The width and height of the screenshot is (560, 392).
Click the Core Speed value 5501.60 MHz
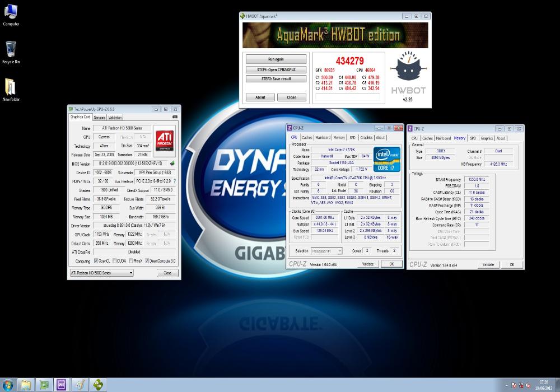[324, 217]
